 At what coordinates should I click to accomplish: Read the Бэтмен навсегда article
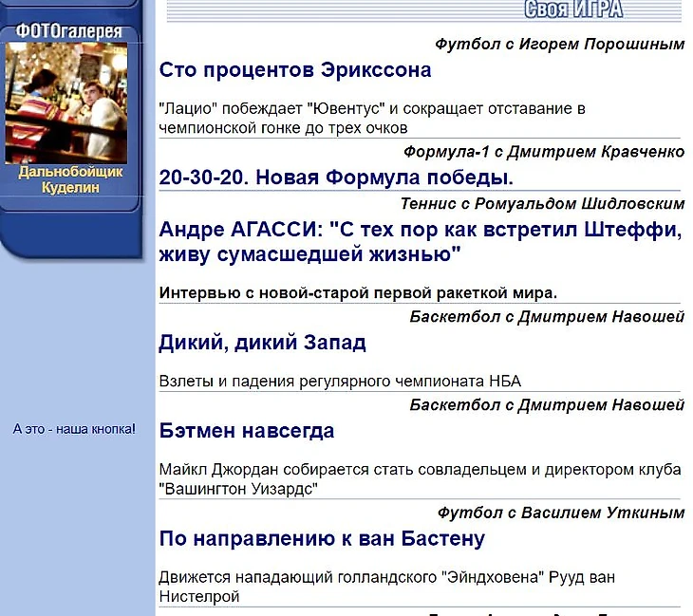(247, 431)
